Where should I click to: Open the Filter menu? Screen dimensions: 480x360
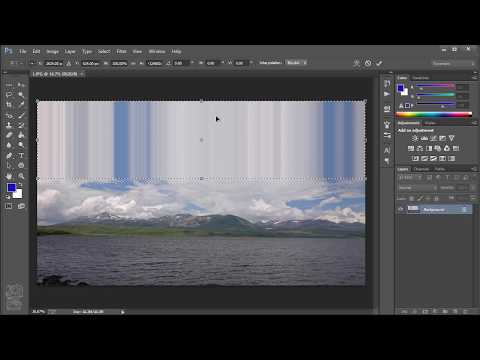click(x=121, y=51)
